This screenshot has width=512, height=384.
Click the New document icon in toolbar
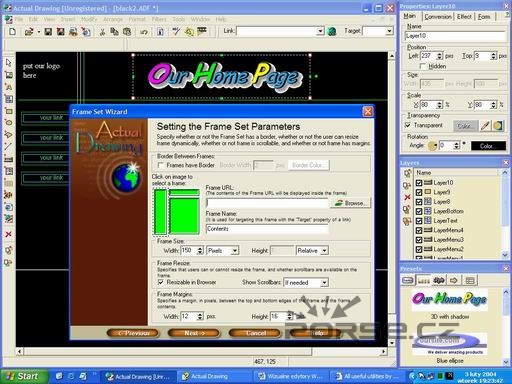click(12, 32)
